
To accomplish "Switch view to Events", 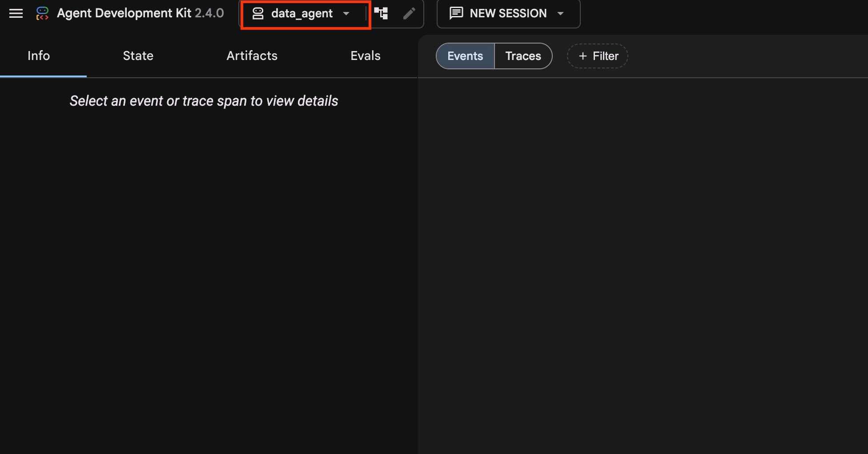I will 465,56.
